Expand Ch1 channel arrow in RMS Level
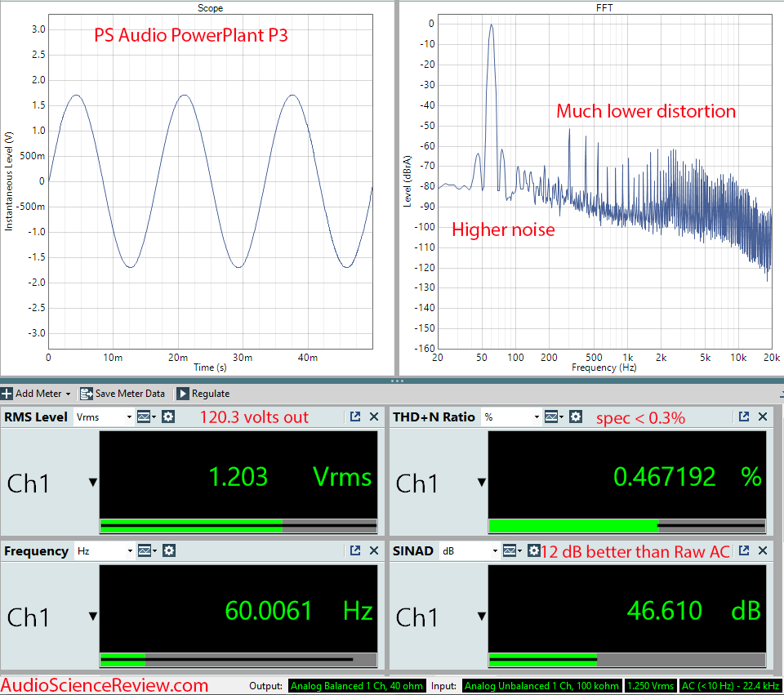This screenshot has height=695, width=784. point(93,483)
